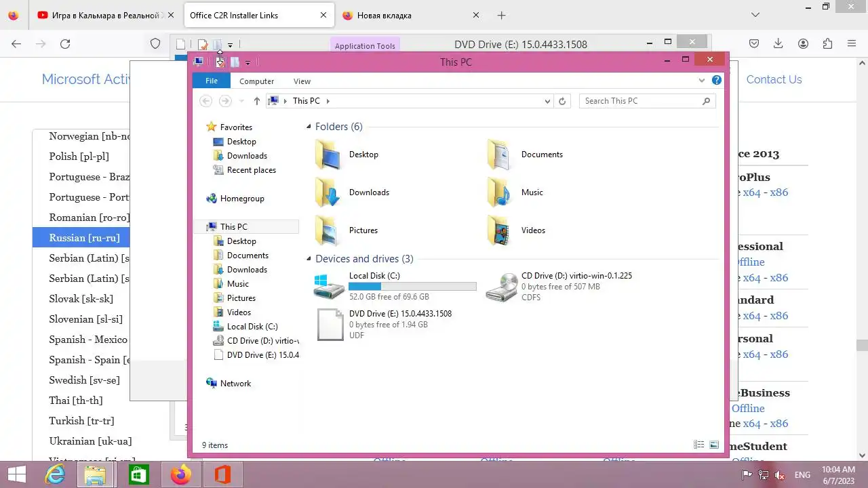Go back in Firefox
868x488 pixels.
point(16,44)
